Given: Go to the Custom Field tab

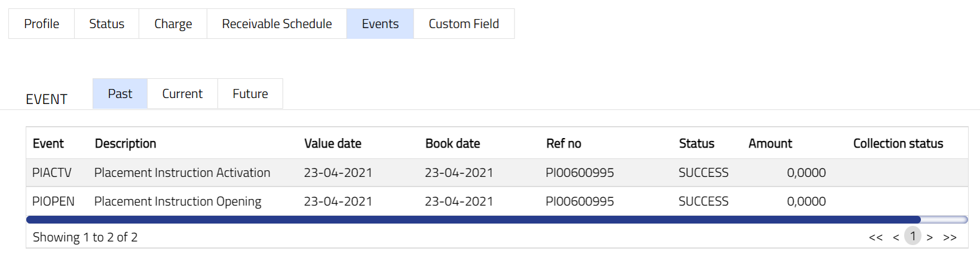Looking at the screenshot, I should coord(464,24).
